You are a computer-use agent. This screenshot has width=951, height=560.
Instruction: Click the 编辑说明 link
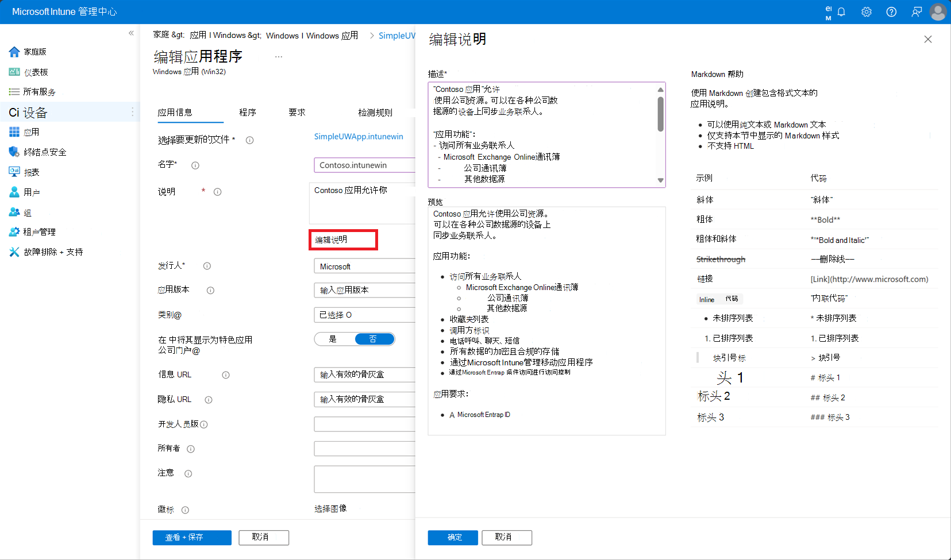click(x=332, y=240)
